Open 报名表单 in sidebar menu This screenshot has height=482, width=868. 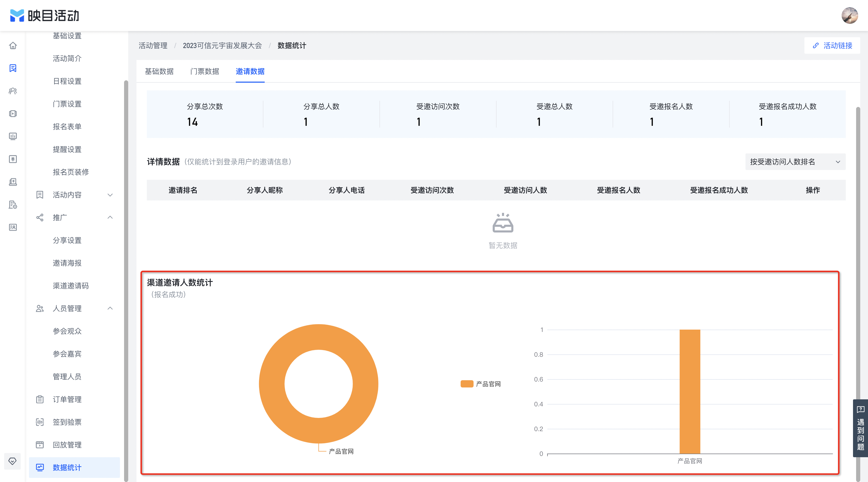coord(67,127)
